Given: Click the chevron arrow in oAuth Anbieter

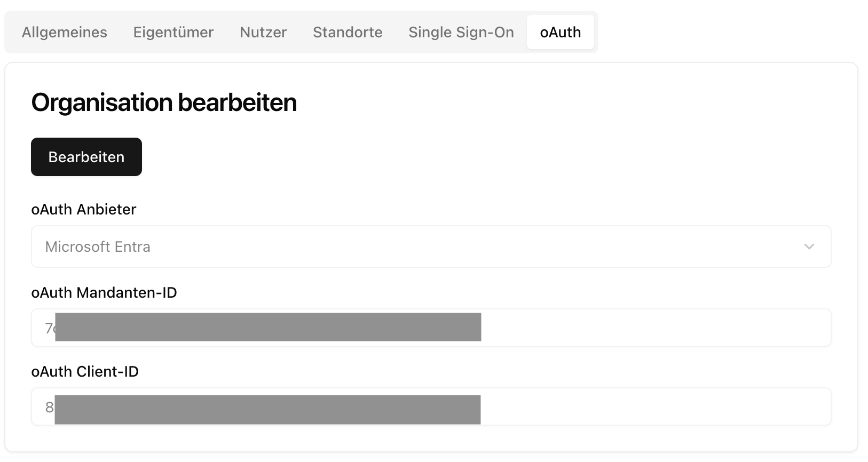Looking at the screenshot, I should click(x=809, y=246).
